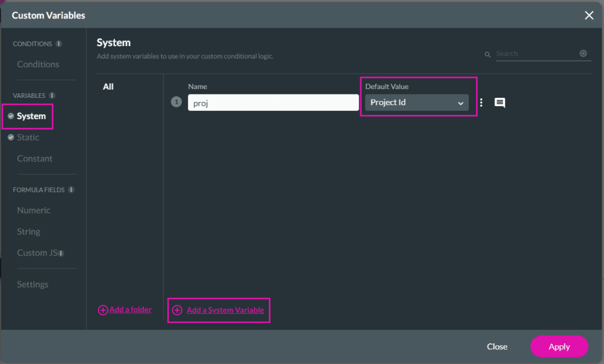The image size is (604, 364).
Task: Click the comment icon beside Project Id
Action: [x=500, y=103]
